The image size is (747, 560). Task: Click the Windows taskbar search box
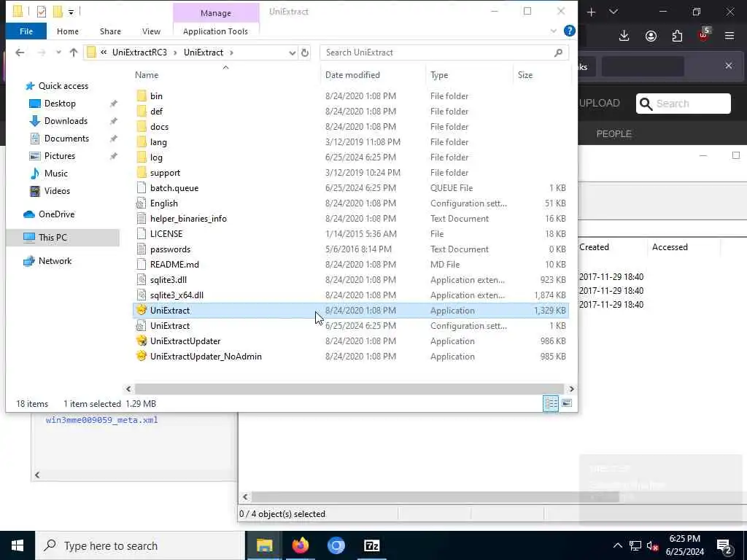[140, 545]
